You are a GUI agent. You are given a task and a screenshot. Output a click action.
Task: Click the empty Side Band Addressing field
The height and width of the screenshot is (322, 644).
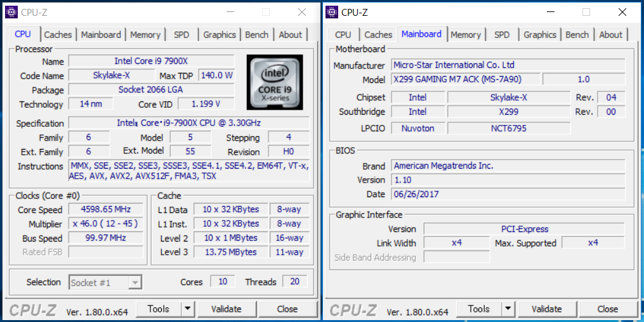(x=456, y=257)
